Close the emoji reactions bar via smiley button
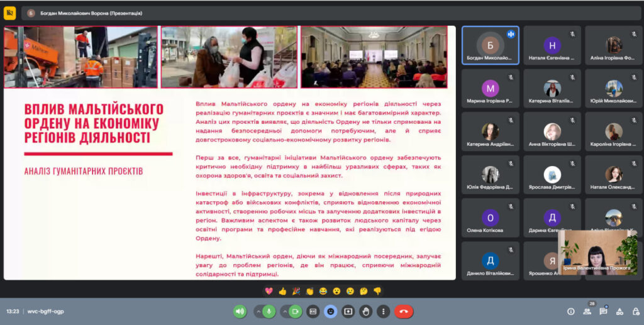644x325 pixels. pos(331,311)
